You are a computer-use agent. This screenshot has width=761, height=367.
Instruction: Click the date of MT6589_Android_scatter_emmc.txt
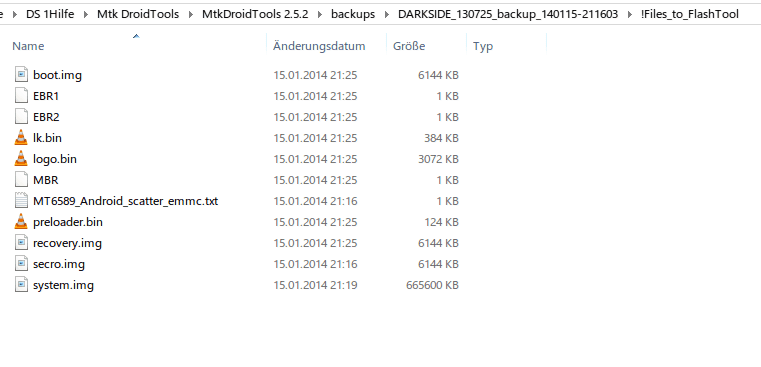coord(315,201)
